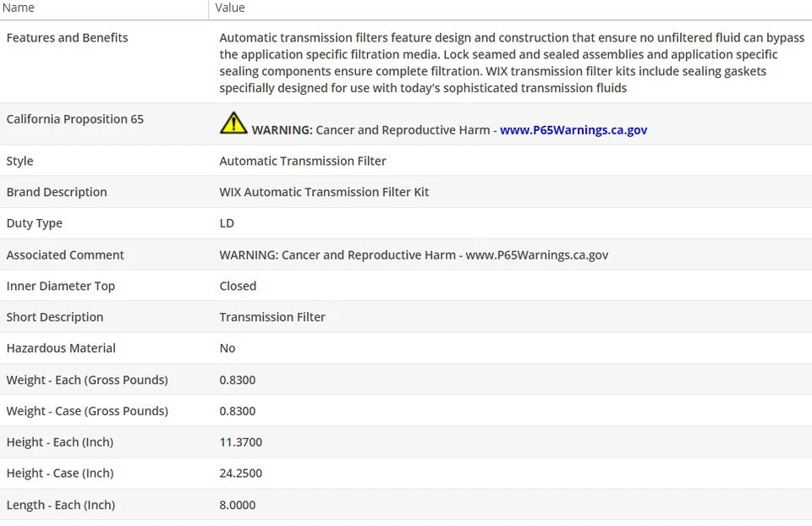Select the Brand Description label
This screenshot has height=526, width=812.
pos(57,192)
